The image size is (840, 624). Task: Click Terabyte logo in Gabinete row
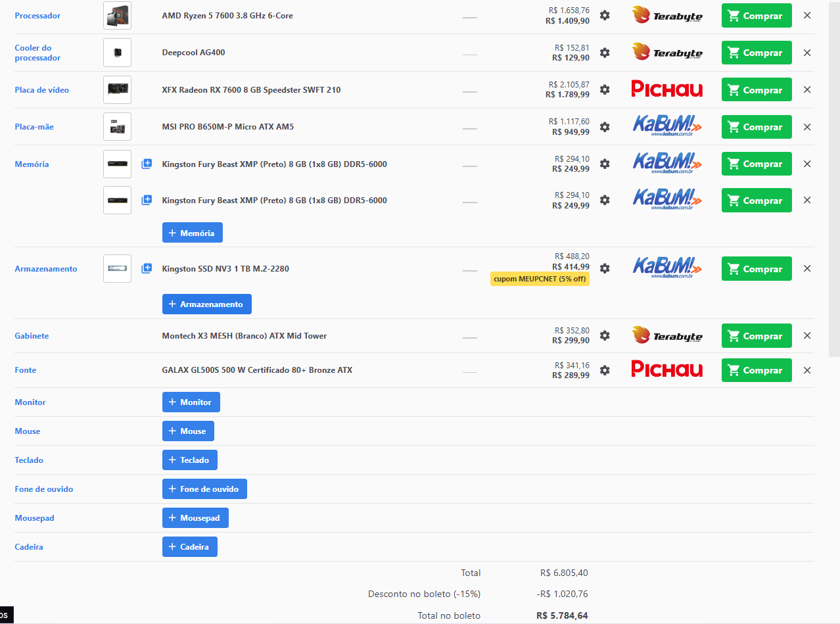point(667,335)
